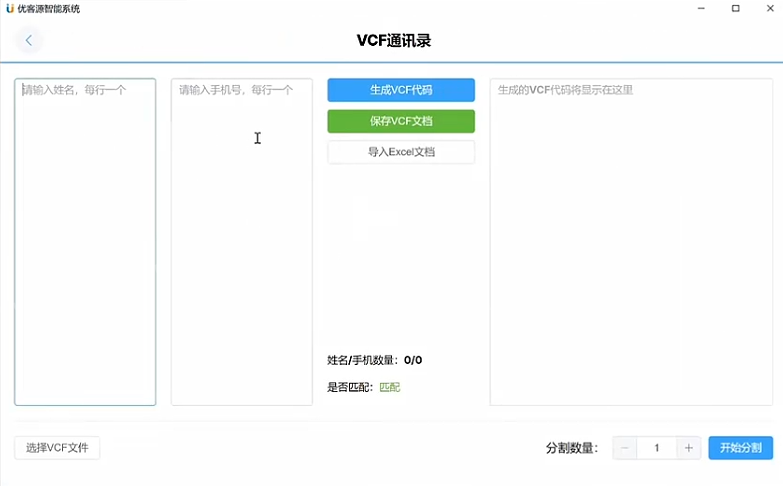Minimize the application window
The height and width of the screenshot is (486, 783).
pyautogui.click(x=700, y=8)
